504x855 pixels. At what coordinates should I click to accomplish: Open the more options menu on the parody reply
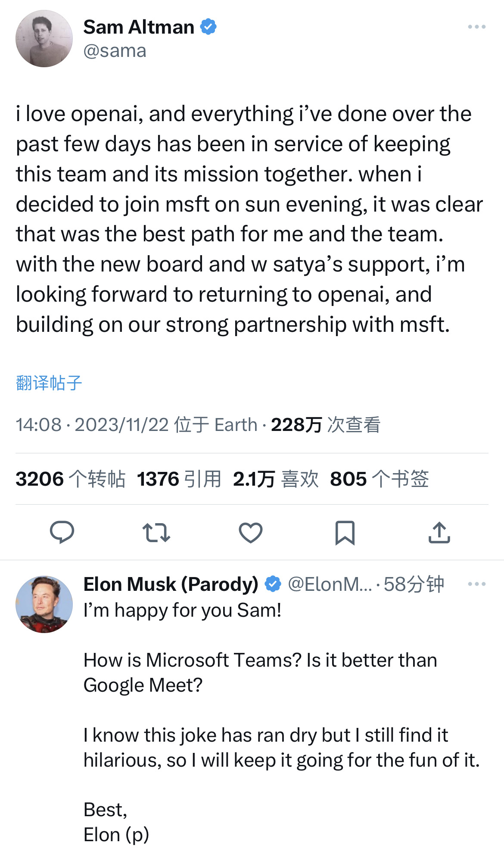tap(476, 584)
